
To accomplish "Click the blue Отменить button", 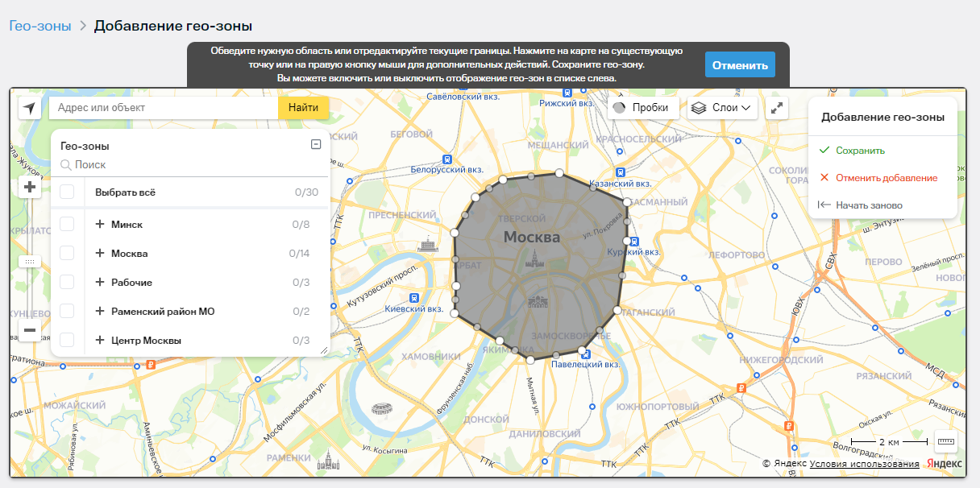I will [740, 64].
